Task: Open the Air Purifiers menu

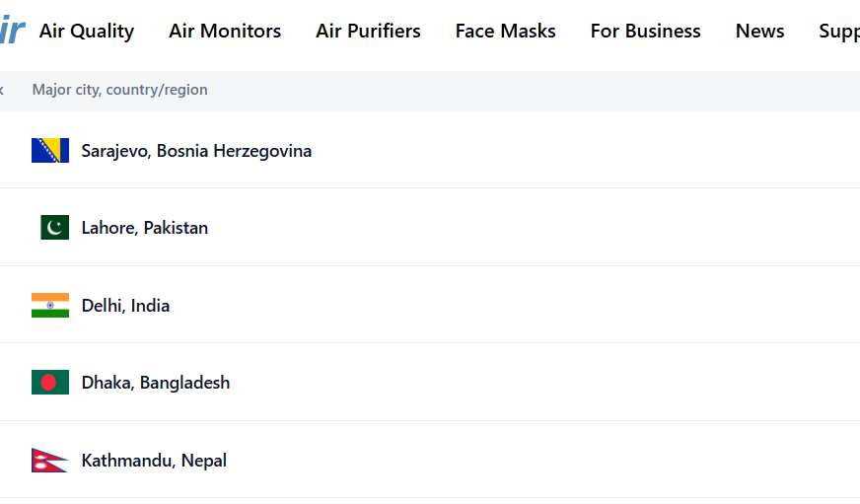Action: coord(368,31)
